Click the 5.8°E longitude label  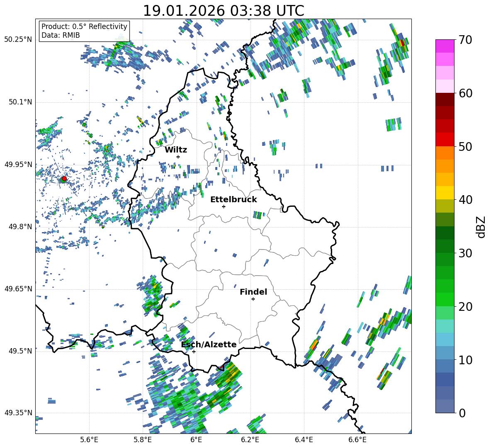[143, 440]
